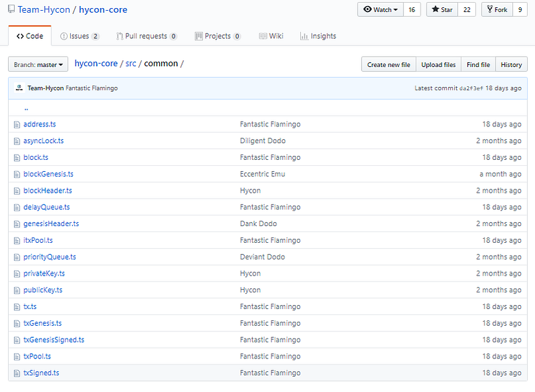Open Fantastic Flamingo commit message in header
The image size is (535, 392).
point(92,88)
